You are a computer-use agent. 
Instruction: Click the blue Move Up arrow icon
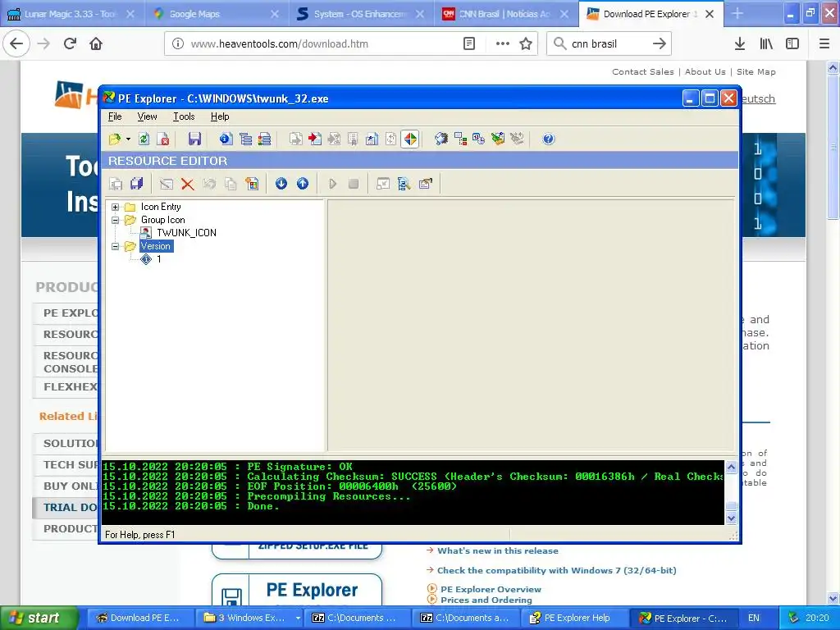click(x=303, y=184)
